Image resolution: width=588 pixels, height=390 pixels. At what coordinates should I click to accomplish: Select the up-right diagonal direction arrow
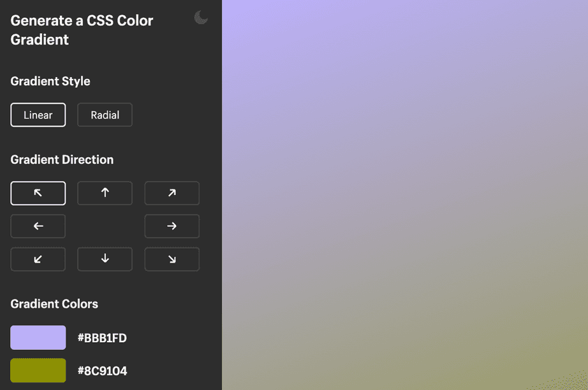coord(172,193)
